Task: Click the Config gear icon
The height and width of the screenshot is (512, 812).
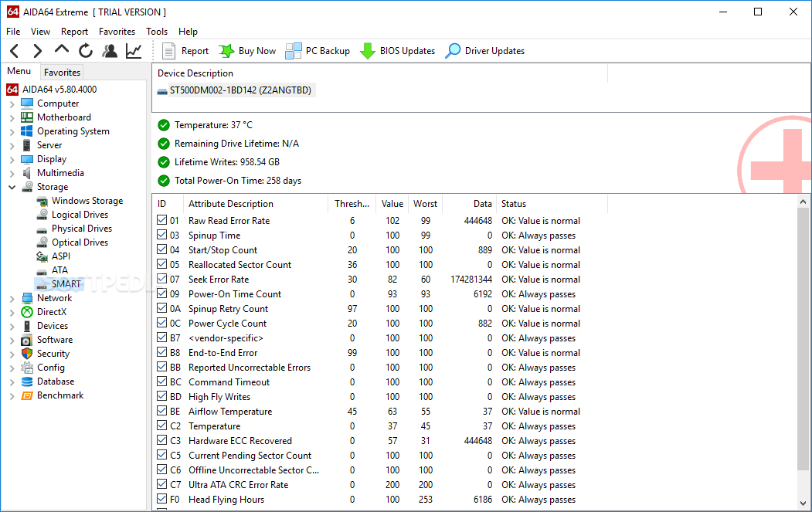Action: coord(27,368)
